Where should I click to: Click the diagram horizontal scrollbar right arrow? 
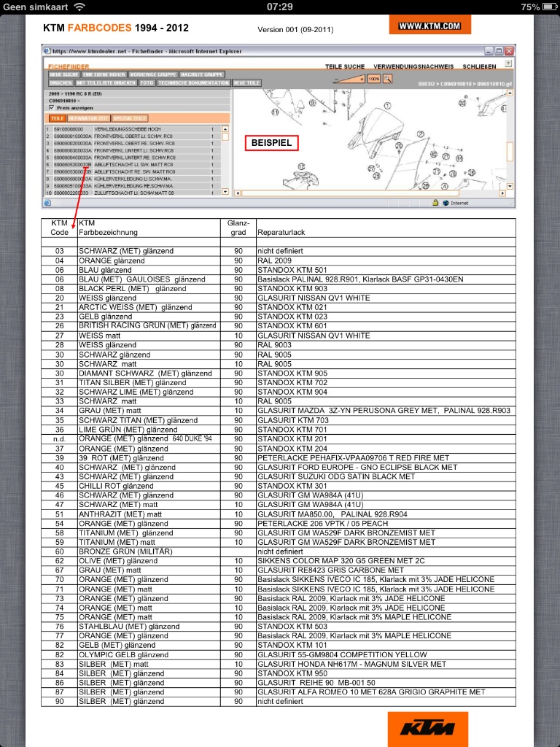click(x=501, y=193)
